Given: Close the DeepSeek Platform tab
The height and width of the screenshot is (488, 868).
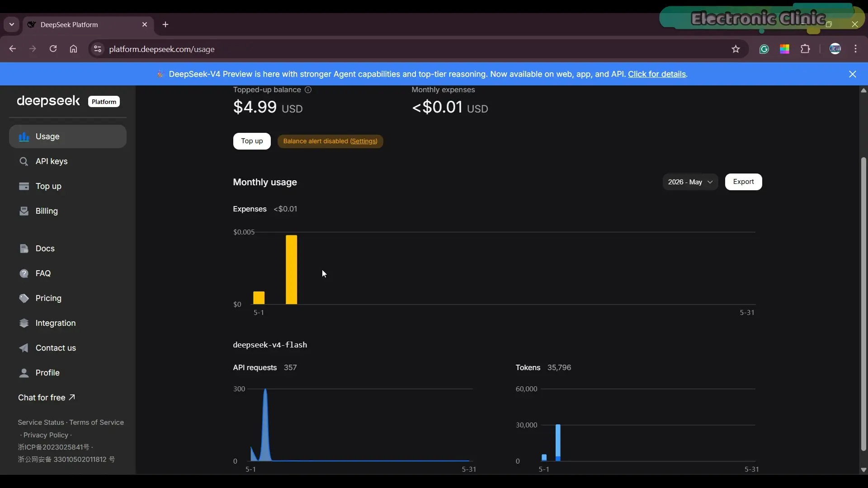Looking at the screenshot, I should [145, 24].
